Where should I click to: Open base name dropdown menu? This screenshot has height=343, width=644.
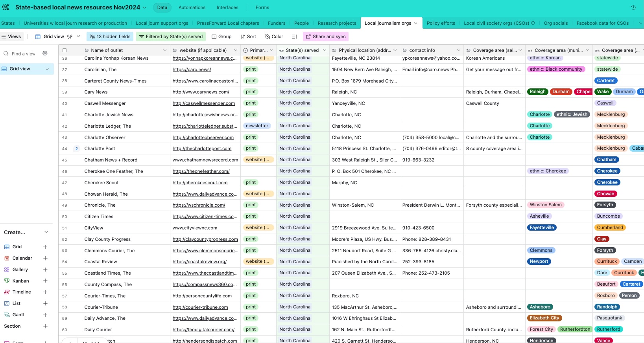144,7
